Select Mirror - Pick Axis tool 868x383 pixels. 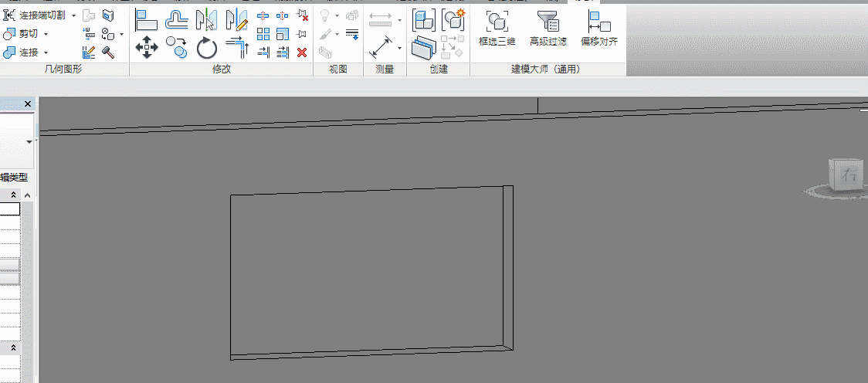point(206,20)
